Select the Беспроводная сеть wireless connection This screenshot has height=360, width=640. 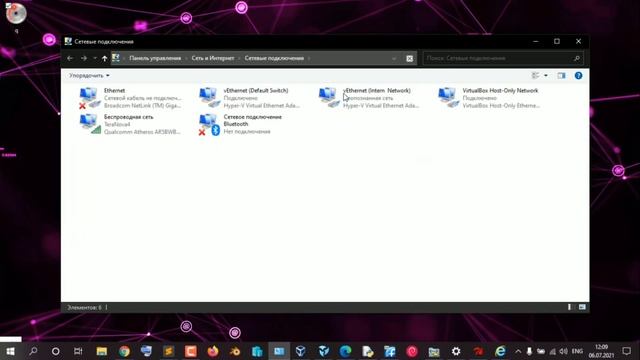point(131,124)
